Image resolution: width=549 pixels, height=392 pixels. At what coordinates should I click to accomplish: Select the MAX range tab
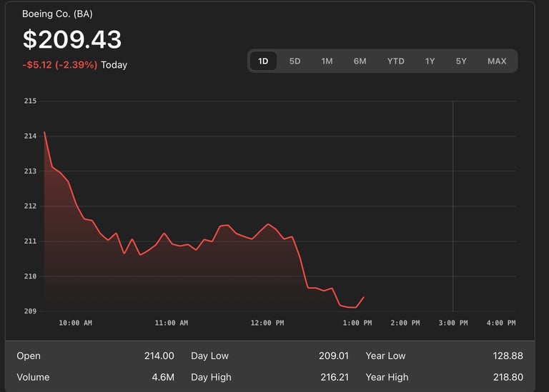tap(497, 61)
